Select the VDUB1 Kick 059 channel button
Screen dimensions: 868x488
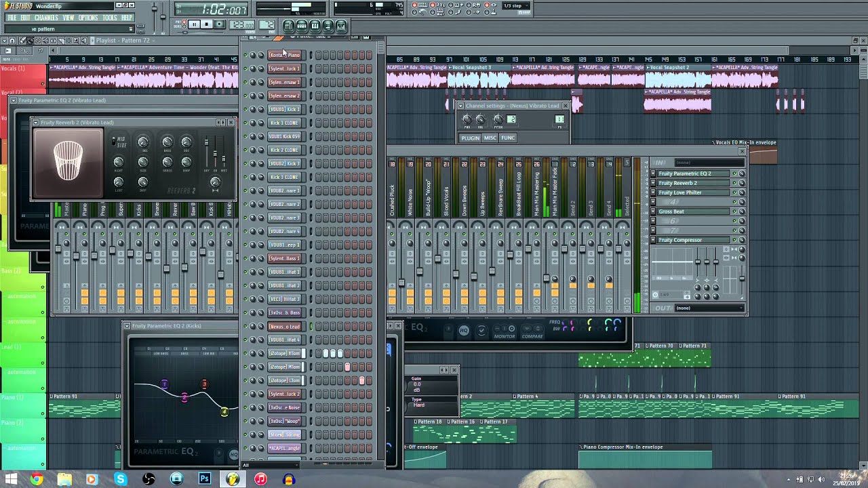pyautogui.click(x=284, y=136)
